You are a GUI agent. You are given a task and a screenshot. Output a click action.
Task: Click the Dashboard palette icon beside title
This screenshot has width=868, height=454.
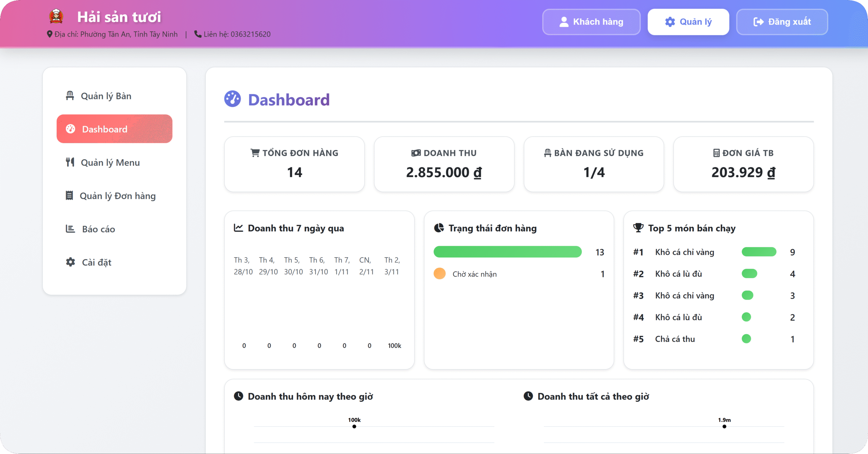pyautogui.click(x=233, y=99)
